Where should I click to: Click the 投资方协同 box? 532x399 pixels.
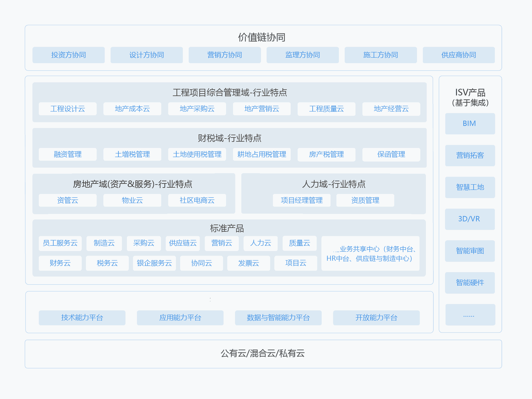68,55
